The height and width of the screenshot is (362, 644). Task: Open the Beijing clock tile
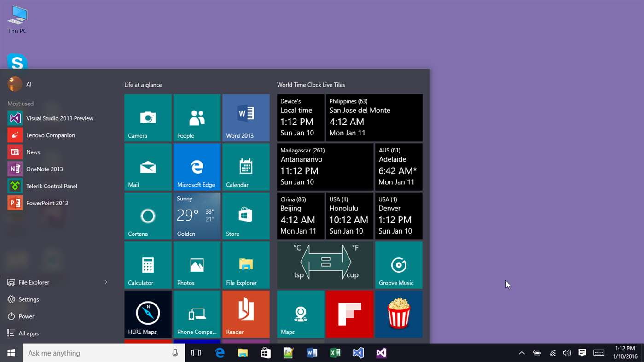(301, 216)
